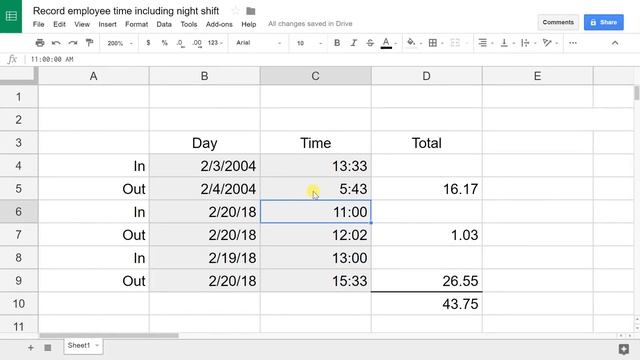Undo the last action
The height and width of the screenshot is (360, 640).
point(56,42)
